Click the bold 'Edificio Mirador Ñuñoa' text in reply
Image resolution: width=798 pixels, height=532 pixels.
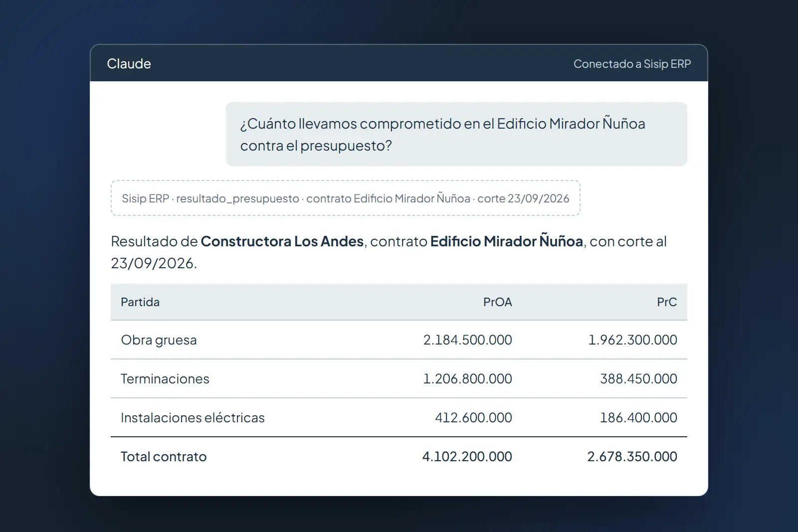click(506, 241)
